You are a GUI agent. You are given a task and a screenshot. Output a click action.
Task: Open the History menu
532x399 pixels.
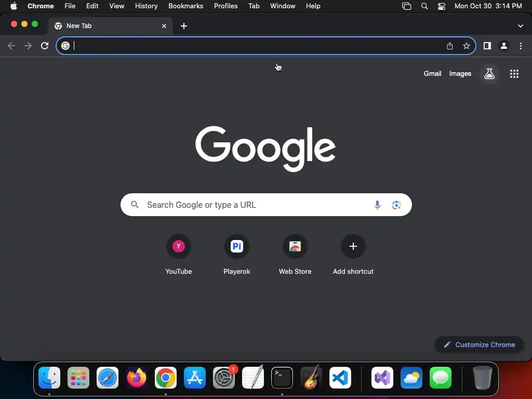coord(146,6)
